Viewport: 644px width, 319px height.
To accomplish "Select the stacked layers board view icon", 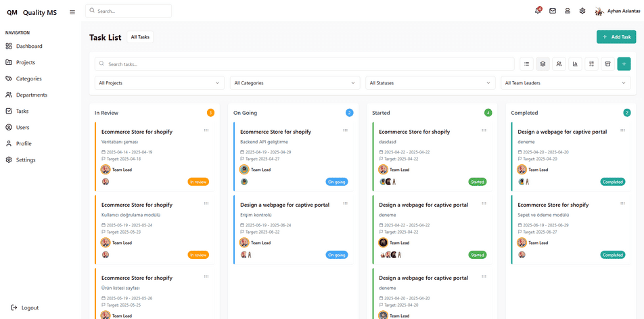I will point(543,64).
